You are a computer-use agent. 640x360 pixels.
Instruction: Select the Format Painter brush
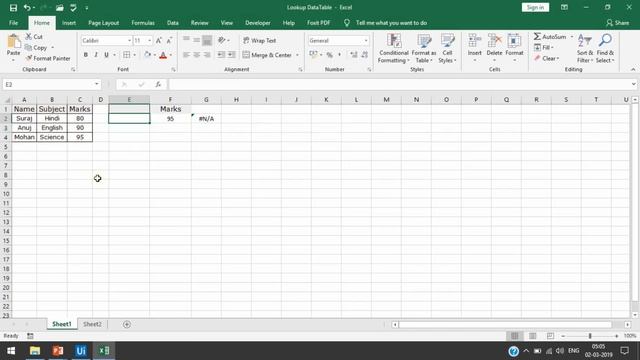(29, 58)
